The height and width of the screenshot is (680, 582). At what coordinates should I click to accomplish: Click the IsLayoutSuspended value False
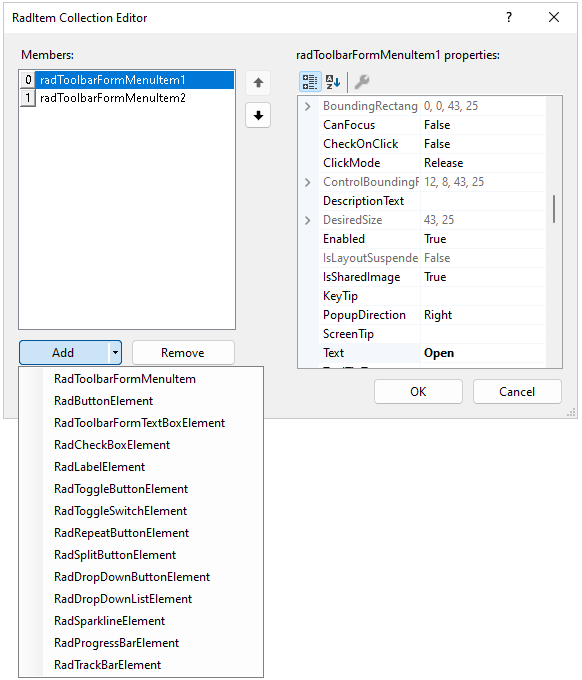[x=483, y=258]
